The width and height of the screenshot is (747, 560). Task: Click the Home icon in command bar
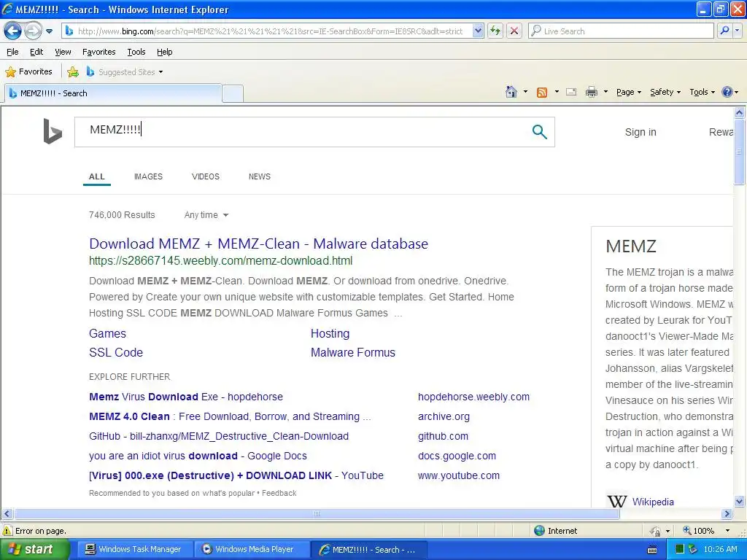pyautogui.click(x=511, y=92)
